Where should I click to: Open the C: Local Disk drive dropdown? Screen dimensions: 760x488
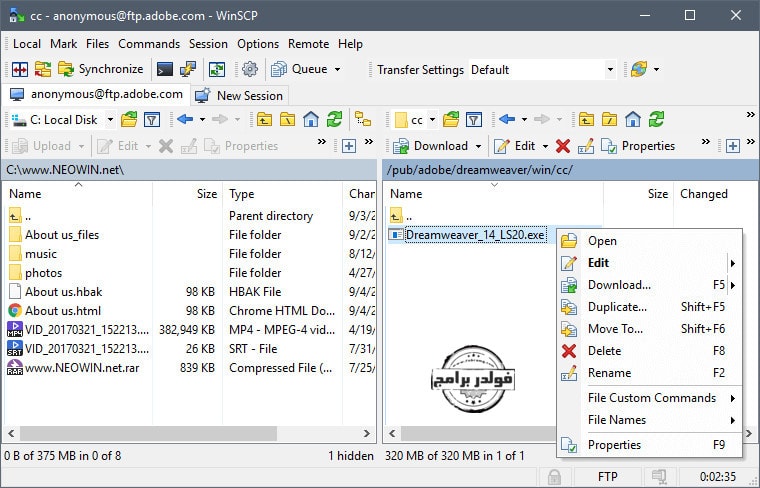click(63, 120)
